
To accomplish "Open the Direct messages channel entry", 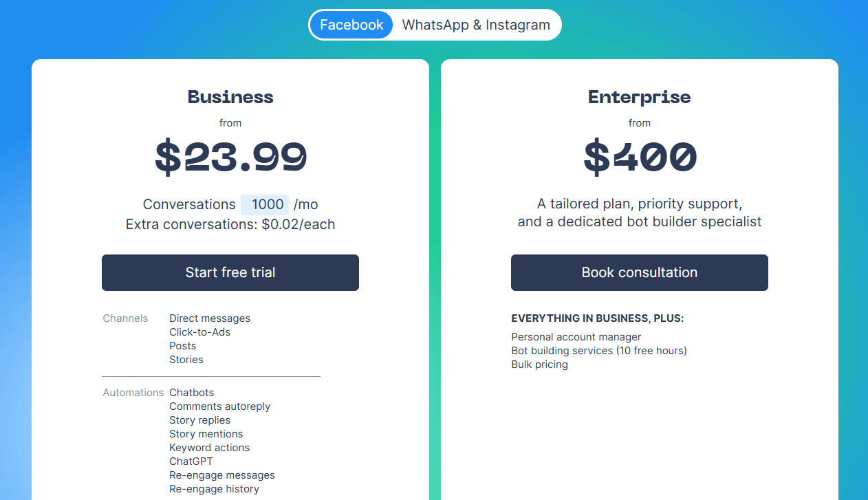I will (x=210, y=318).
